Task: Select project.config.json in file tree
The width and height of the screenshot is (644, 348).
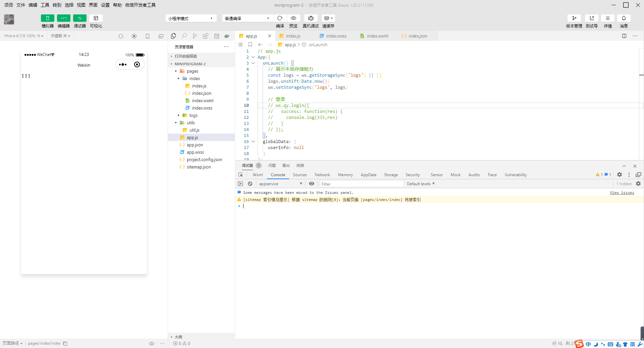Action: 204,159
